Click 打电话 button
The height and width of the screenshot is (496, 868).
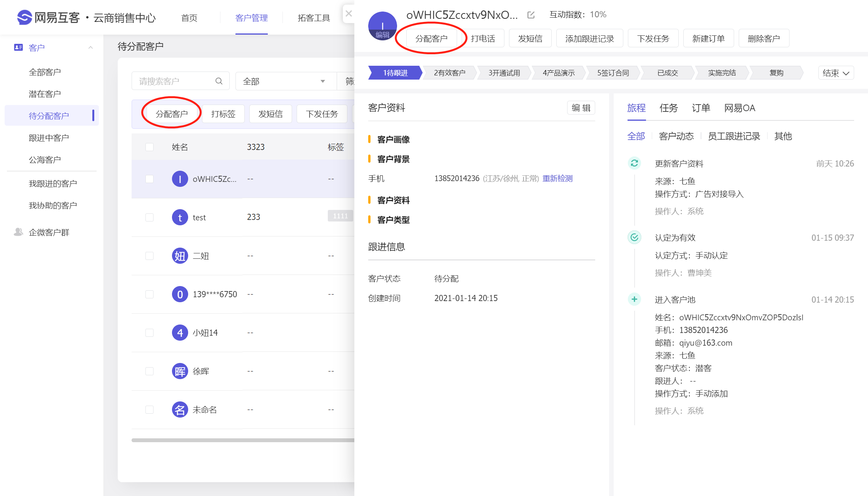(483, 38)
